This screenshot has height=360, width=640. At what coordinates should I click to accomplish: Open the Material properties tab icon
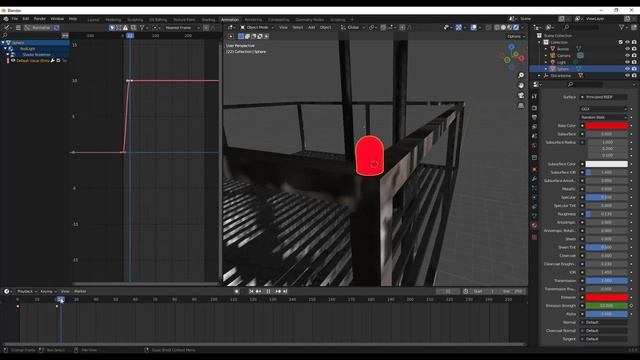click(x=534, y=225)
